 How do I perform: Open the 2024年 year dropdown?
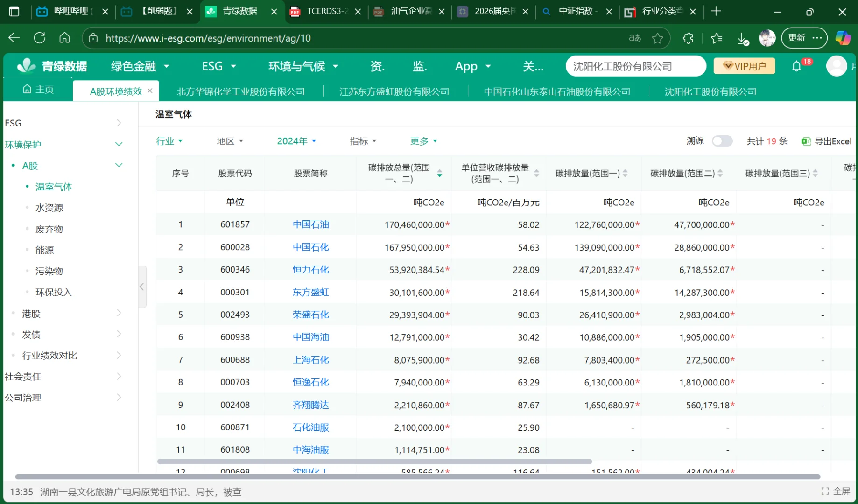coord(297,141)
